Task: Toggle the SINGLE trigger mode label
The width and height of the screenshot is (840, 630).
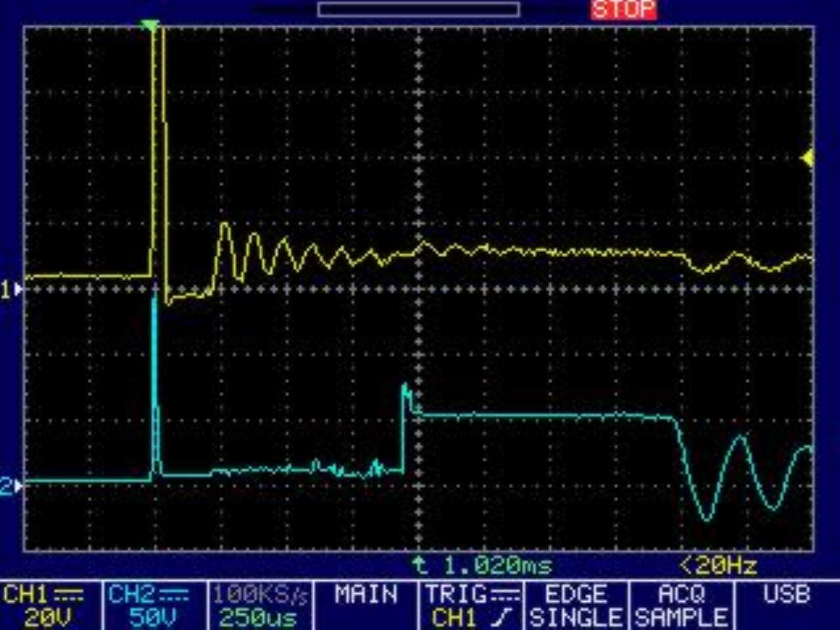Action: click(576, 618)
